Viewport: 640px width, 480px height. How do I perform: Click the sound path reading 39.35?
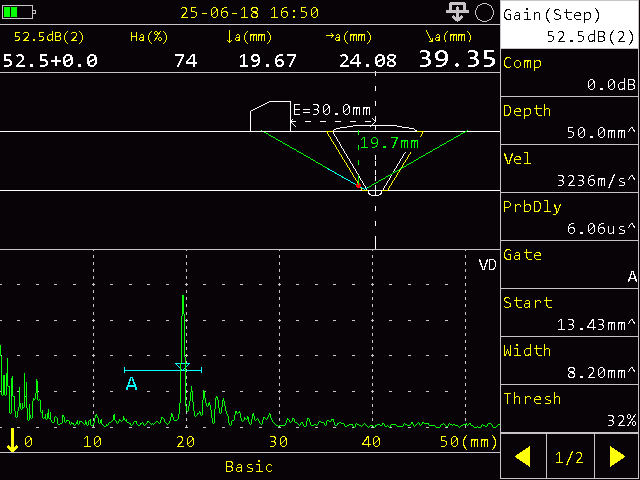[457, 59]
